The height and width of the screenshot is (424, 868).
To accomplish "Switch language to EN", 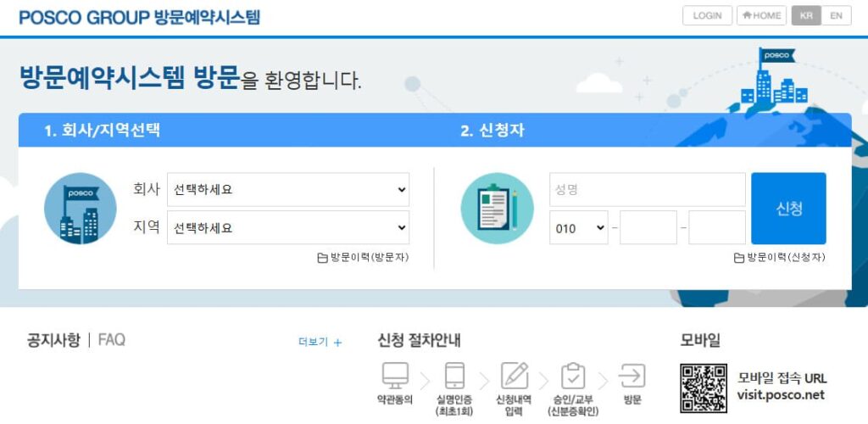I will (836, 15).
